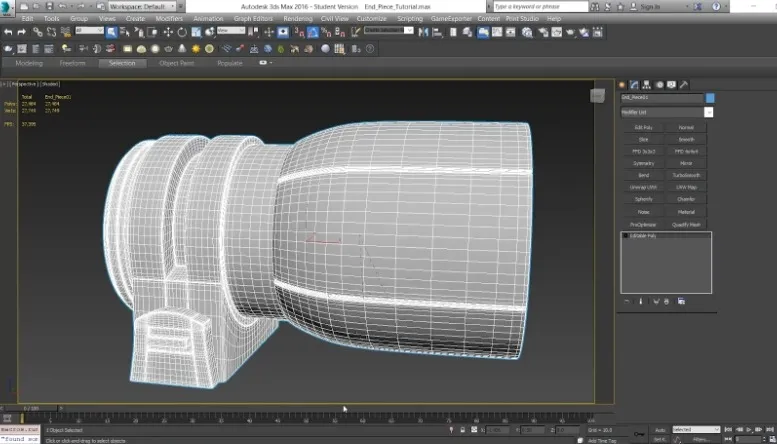The height and width of the screenshot is (444, 777).
Task: Expand the Modifier List dropdown
Action: point(709,112)
